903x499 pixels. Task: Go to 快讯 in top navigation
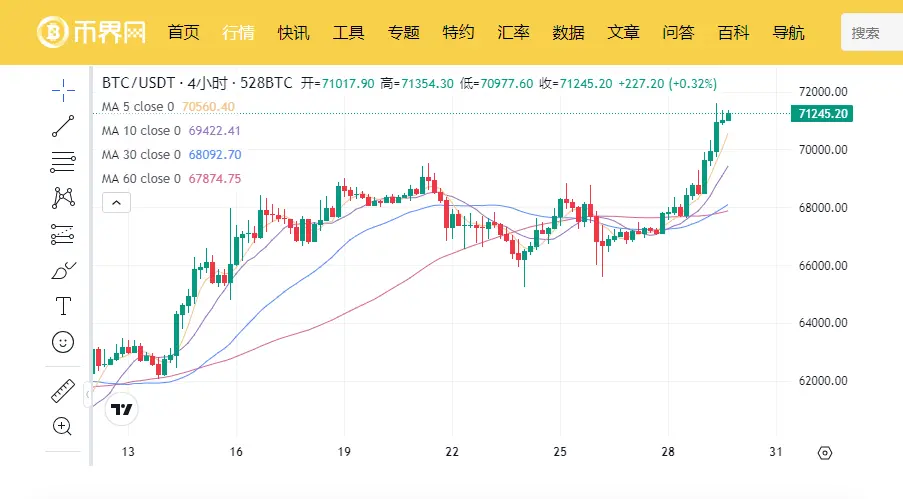pyautogui.click(x=293, y=32)
